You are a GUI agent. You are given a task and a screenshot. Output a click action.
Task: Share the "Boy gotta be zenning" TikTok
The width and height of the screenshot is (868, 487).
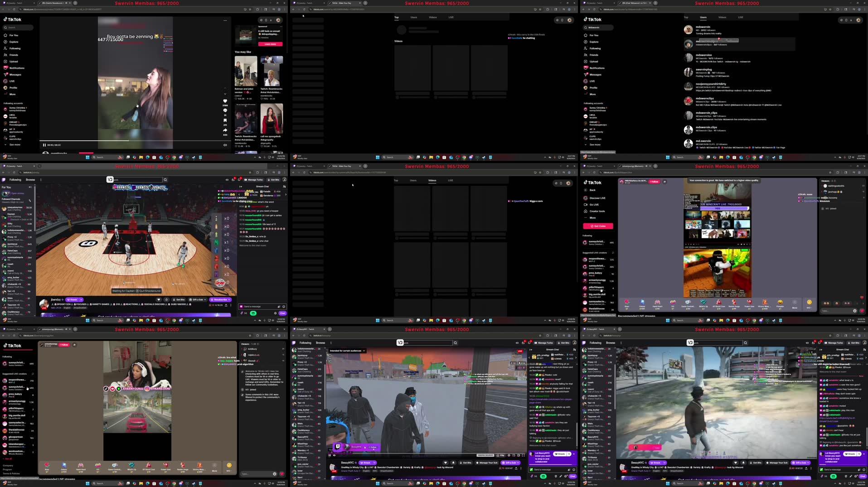(225, 130)
